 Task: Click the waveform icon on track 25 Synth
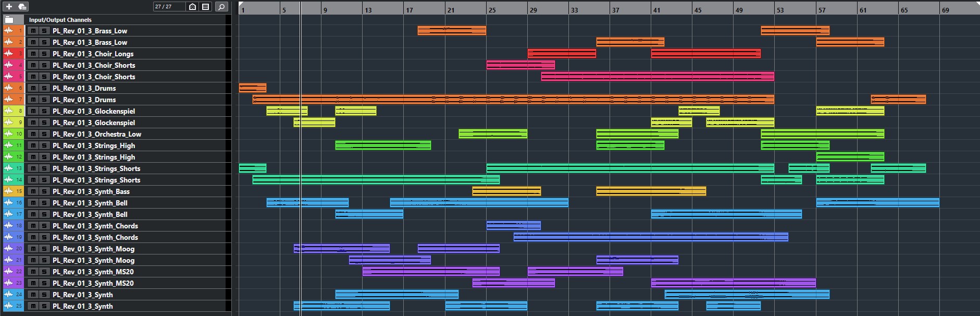point(8,306)
